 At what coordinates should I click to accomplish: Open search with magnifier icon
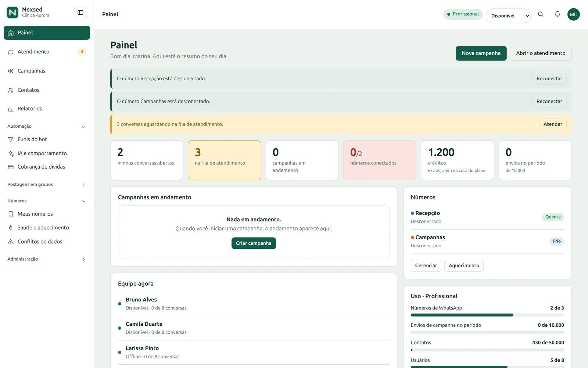click(x=541, y=14)
